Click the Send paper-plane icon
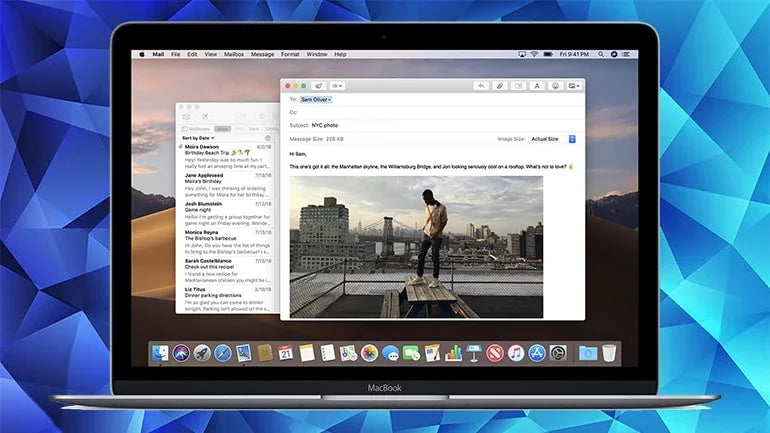 click(318, 86)
